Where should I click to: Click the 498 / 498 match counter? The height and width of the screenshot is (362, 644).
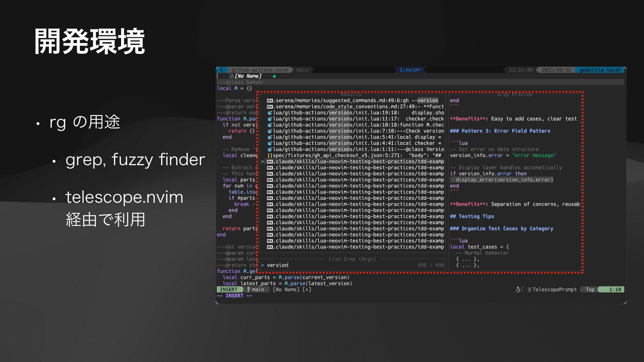coord(430,265)
